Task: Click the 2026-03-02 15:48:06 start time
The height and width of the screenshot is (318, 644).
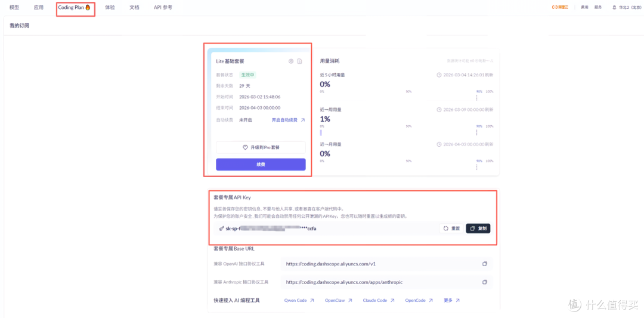Action: 259,97
